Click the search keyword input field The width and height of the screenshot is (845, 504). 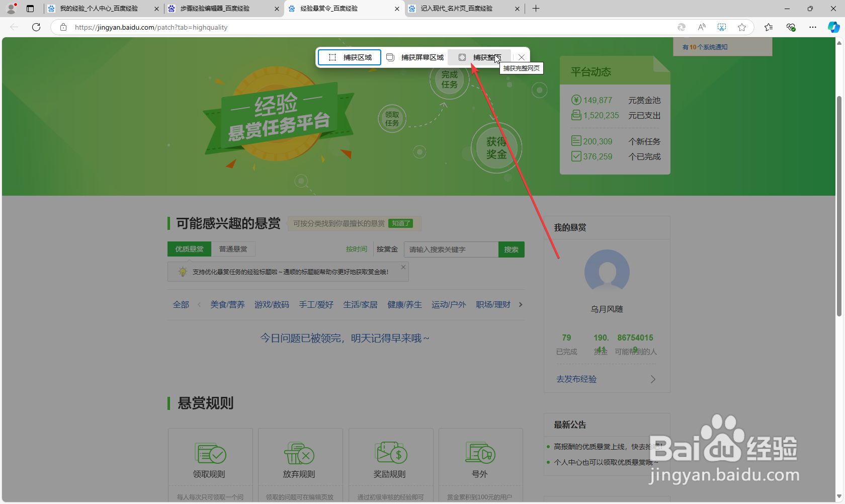click(451, 249)
